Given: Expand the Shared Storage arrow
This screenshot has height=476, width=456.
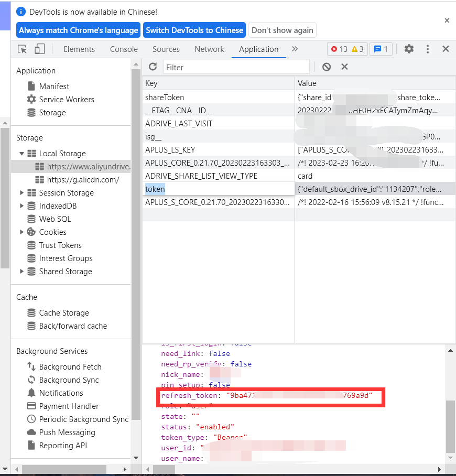Looking at the screenshot, I should (21, 271).
